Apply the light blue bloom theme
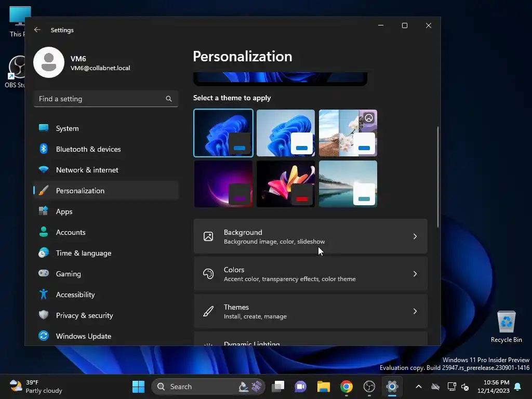The width and height of the screenshot is (532, 399). click(x=286, y=133)
